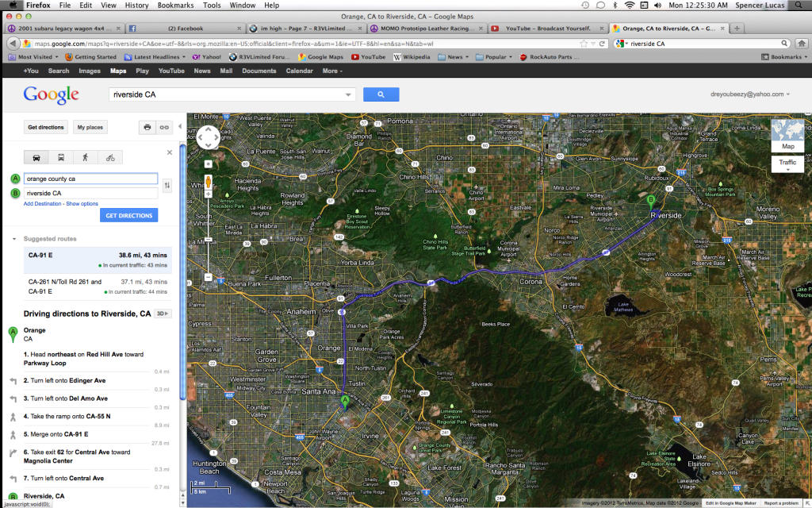The width and height of the screenshot is (812, 508).
Task: Click the Wi-Fi status icon in menu bar
Action: coord(629,6)
